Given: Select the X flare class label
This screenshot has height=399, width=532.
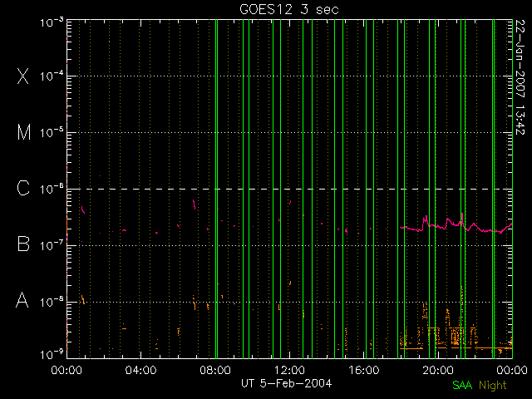Looking at the screenshot, I should (22, 76).
